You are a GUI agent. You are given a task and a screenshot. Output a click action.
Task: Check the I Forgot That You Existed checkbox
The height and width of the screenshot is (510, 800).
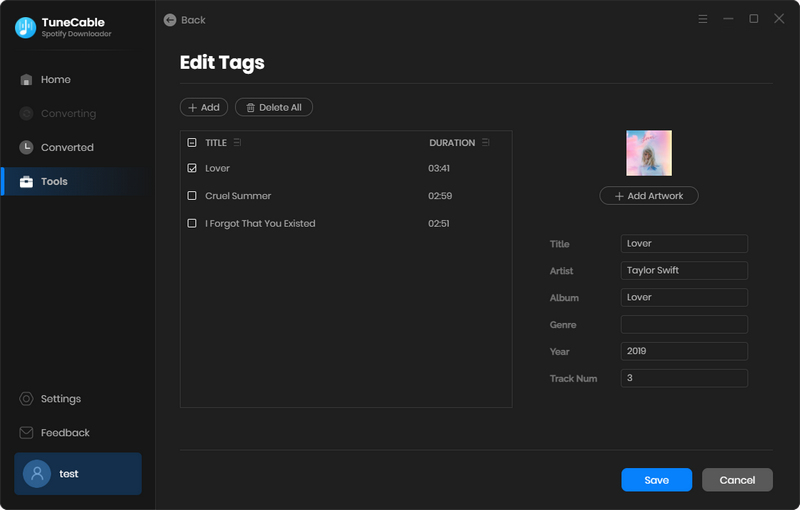coord(192,223)
